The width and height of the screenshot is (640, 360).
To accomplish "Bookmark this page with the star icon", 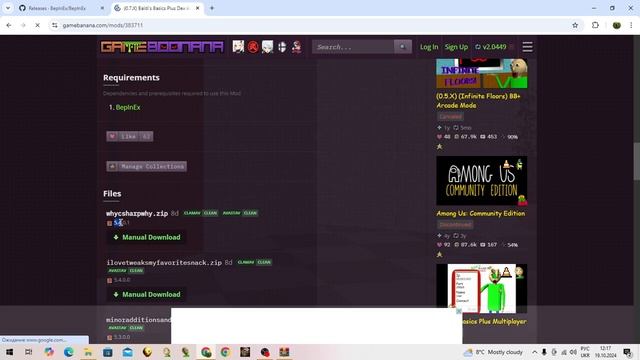I will click(x=575, y=25).
